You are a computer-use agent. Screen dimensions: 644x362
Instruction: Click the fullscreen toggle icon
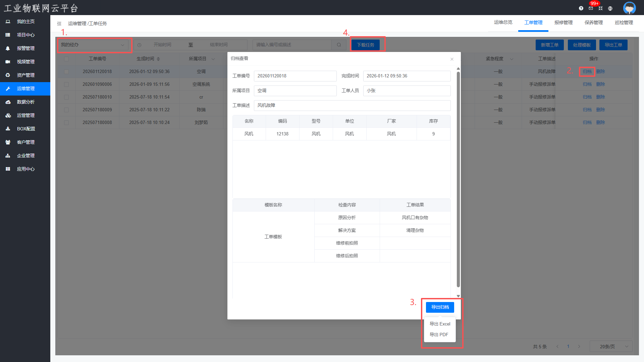pos(600,8)
